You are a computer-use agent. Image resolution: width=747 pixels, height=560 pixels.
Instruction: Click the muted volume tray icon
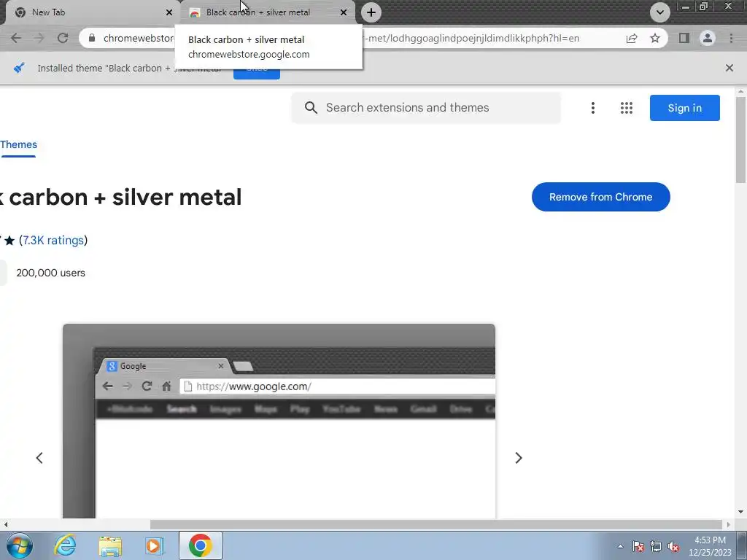click(x=673, y=546)
